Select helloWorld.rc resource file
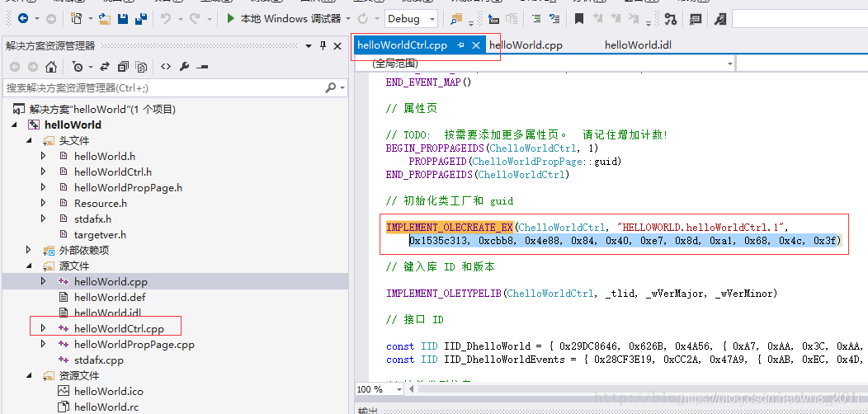Screen dimensions: 868x414 coord(106,407)
